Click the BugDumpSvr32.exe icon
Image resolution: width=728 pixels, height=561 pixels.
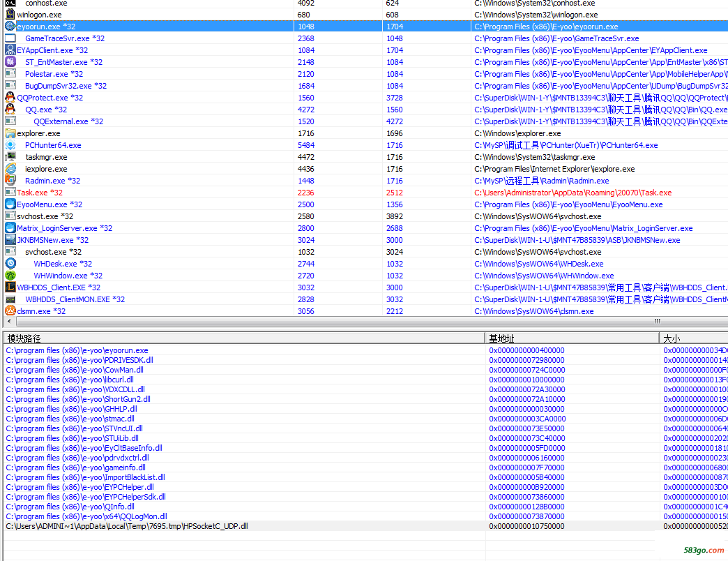pos(10,85)
